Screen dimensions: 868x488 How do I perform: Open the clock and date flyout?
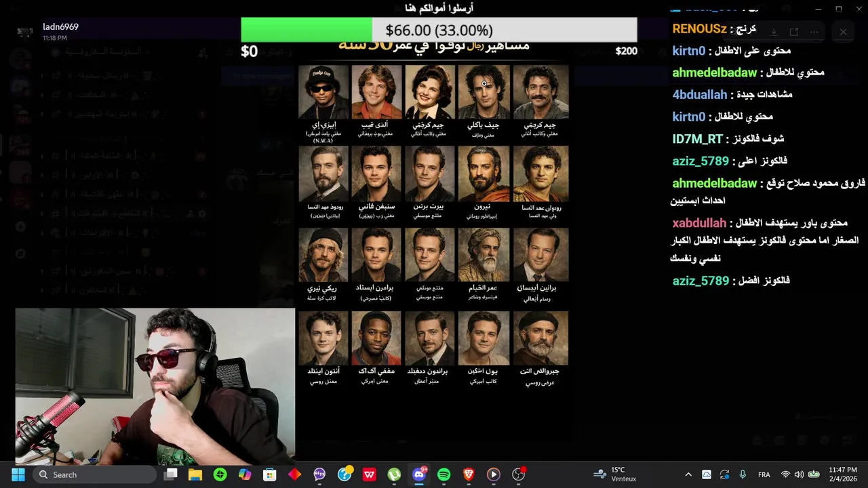(842, 474)
